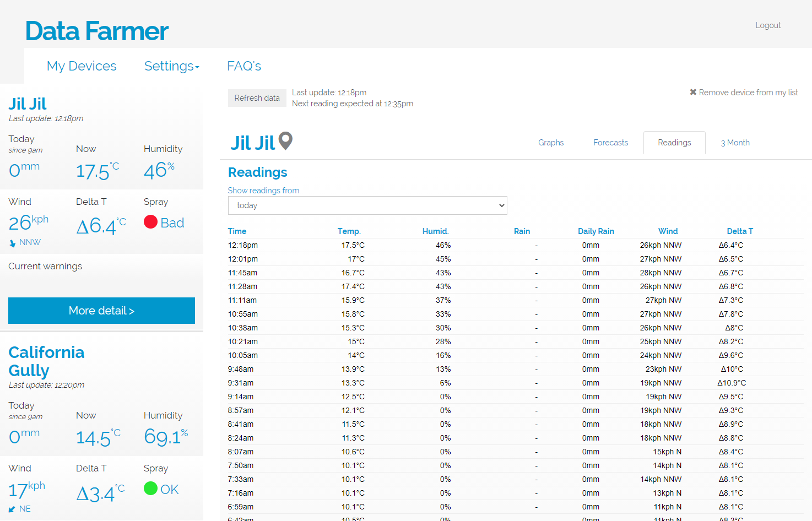Open the Settings dropdown menu
This screenshot has height=521, width=812.
(x=171, y=66)
